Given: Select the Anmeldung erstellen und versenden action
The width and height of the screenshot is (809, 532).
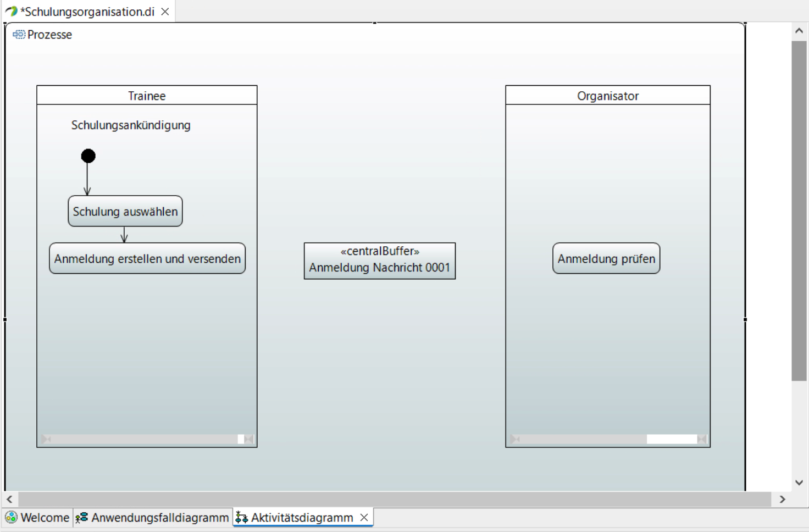Looking at the screenshot, I should (x=147, y=258).
